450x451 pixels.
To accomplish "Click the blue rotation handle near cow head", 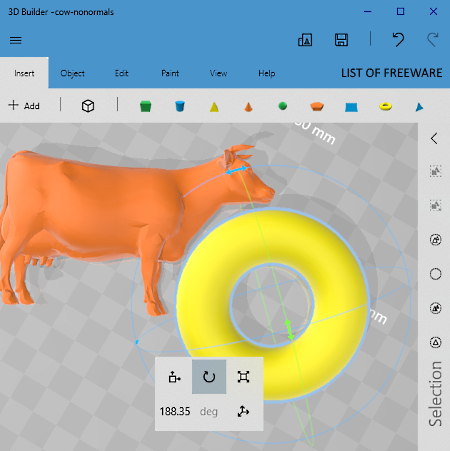I will pyautogui.click(x=237, y=170).
